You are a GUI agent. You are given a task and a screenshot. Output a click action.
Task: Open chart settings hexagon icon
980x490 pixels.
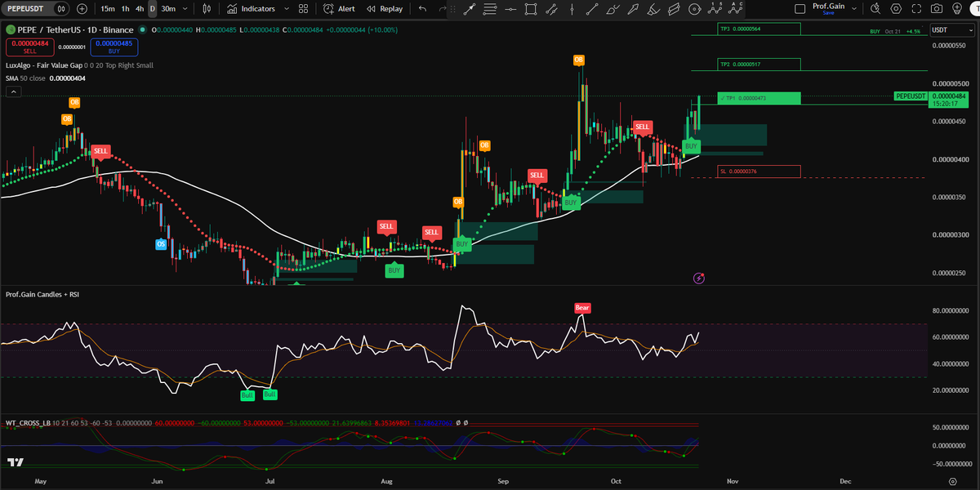click(x=896, y=8)
